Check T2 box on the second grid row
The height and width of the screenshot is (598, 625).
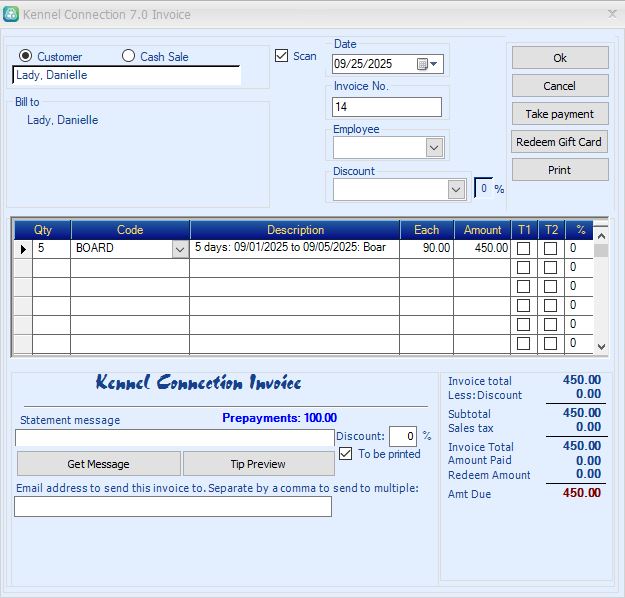(x=550, y=267)
